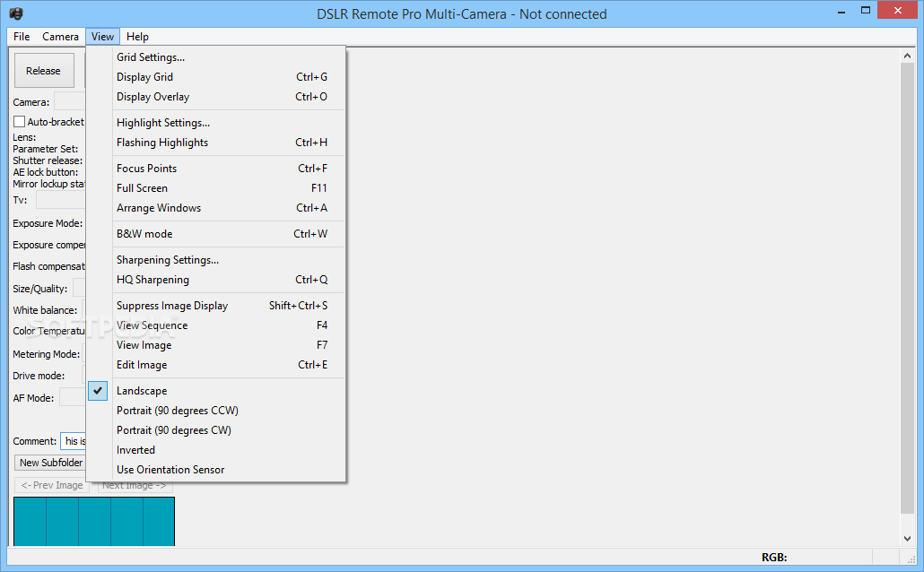Image resolution: width=924 pixels, height=572 pixels.
Task: Click the New Subfolder button
Action: (50, 463)
